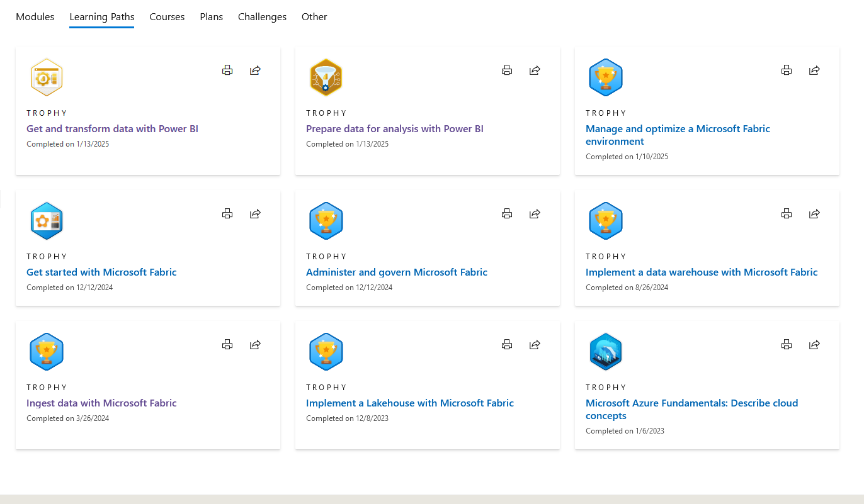The height and width of the screenshot is (504, 864).
Task: Share the Azure Fundamentals cloud concepts trophy
Action: click(x=814, y=345)
